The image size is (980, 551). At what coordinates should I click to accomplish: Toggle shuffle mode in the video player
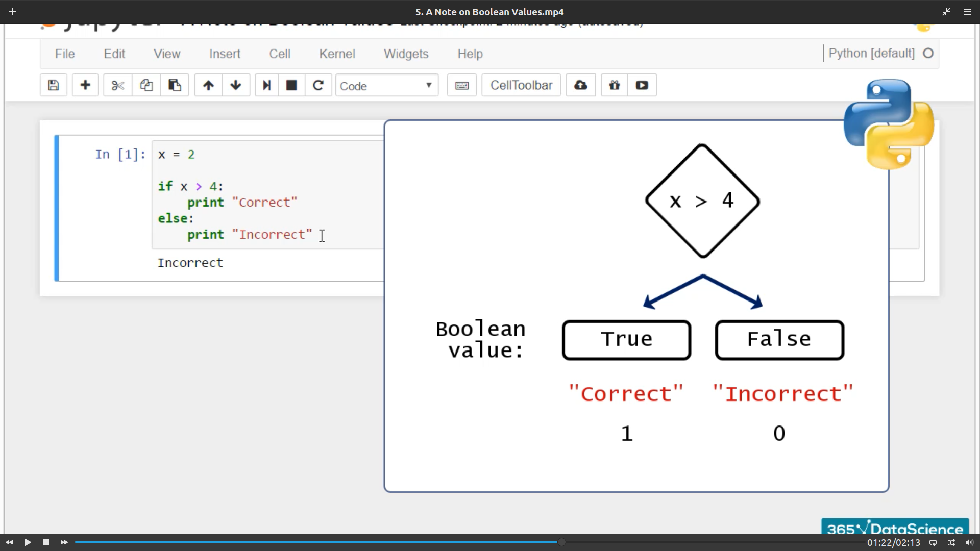[x=951, y=542]
